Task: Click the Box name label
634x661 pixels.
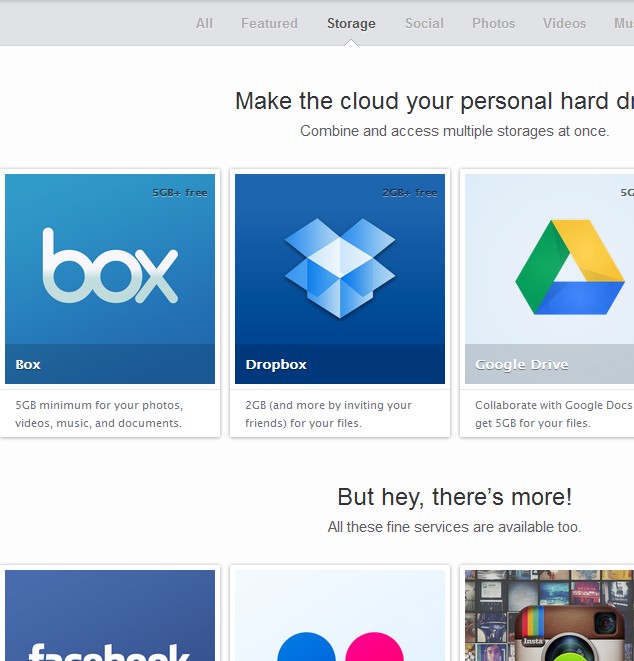Action: point(28,364)
